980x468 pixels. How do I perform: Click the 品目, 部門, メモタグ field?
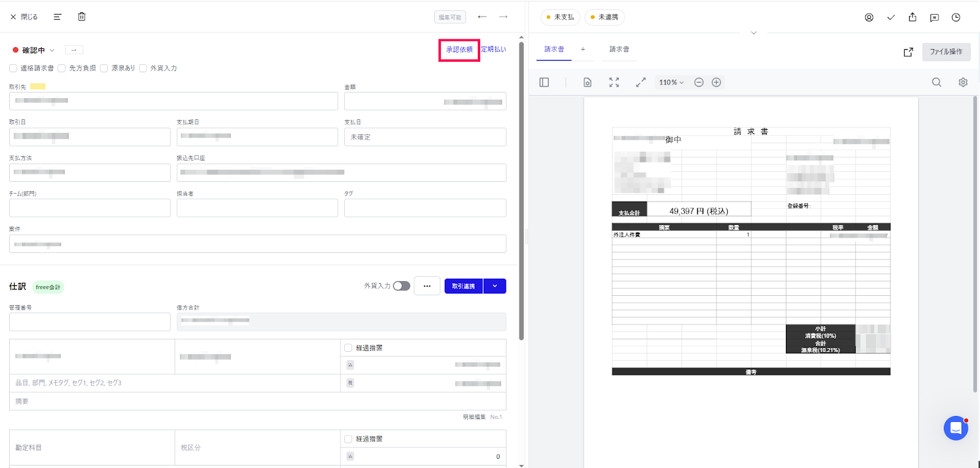pyautogui.click(x=175, y=383)
